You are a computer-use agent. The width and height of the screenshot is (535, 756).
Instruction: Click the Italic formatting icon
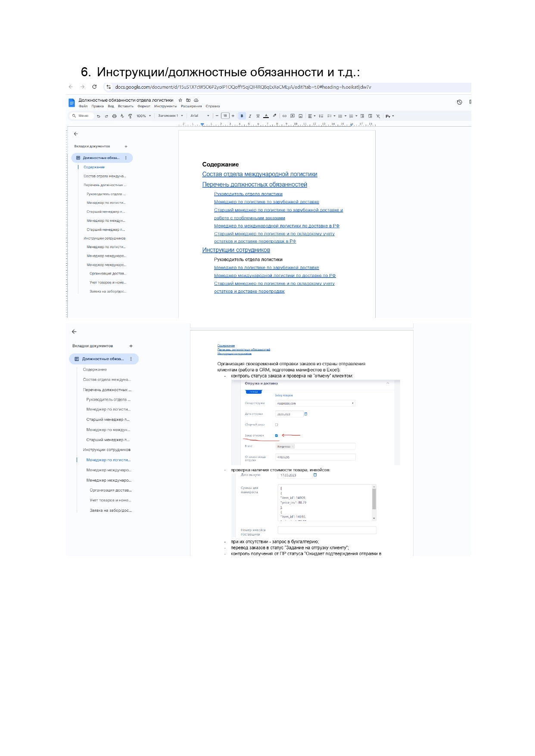click(x=250, y=116)
